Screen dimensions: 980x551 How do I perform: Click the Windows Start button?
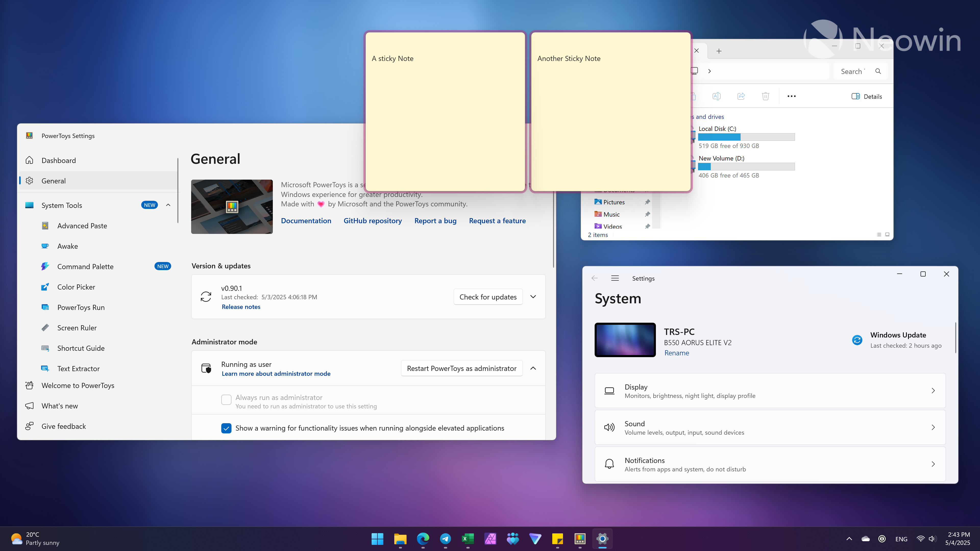click(377, 539)
